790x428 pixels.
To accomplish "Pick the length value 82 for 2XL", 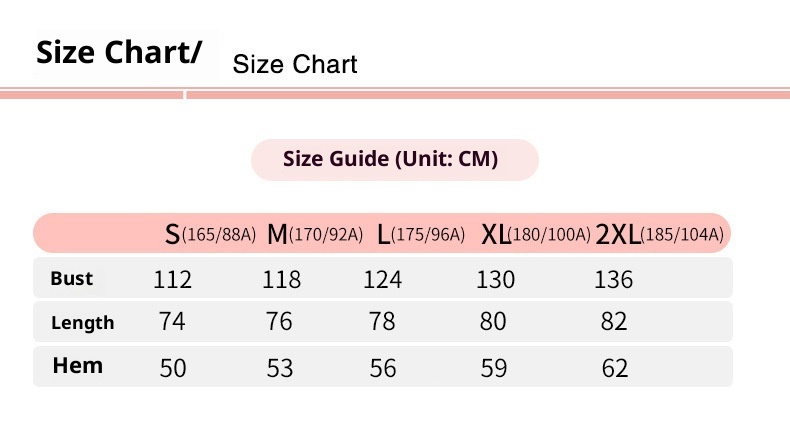I will [614, 322].
